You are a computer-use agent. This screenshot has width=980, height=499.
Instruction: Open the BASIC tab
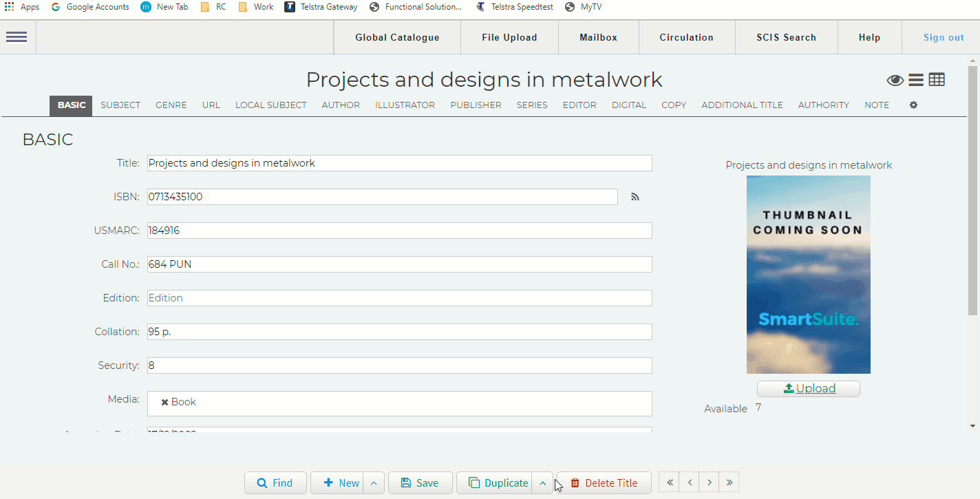click(72, 105)
